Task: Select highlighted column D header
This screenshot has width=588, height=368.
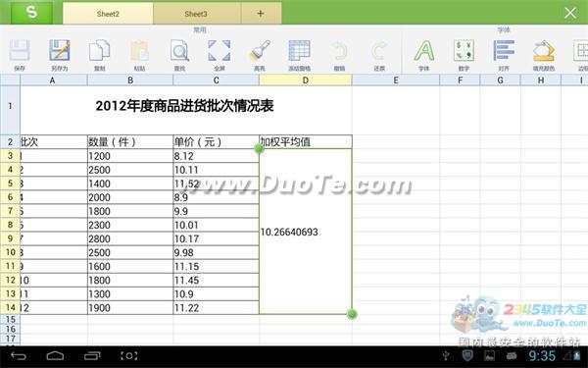Action: [306, 80]
